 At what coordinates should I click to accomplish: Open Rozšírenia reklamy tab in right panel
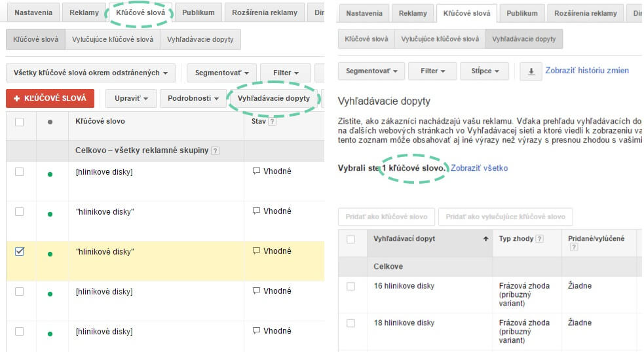pos(586,13)
